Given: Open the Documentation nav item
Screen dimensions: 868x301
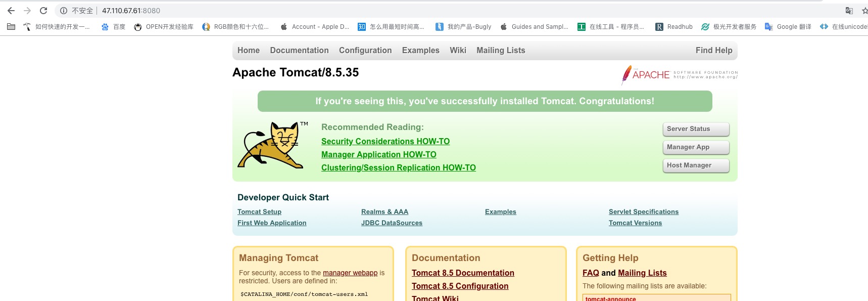Looking at the screenshot, I should click(x=299, y=50).
